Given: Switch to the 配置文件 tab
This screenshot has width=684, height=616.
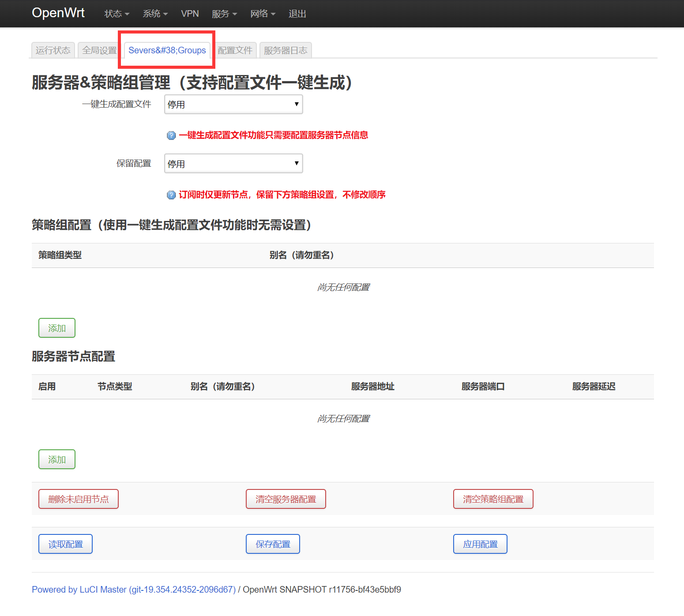Looking at the screenshot, I should [235, 50].
